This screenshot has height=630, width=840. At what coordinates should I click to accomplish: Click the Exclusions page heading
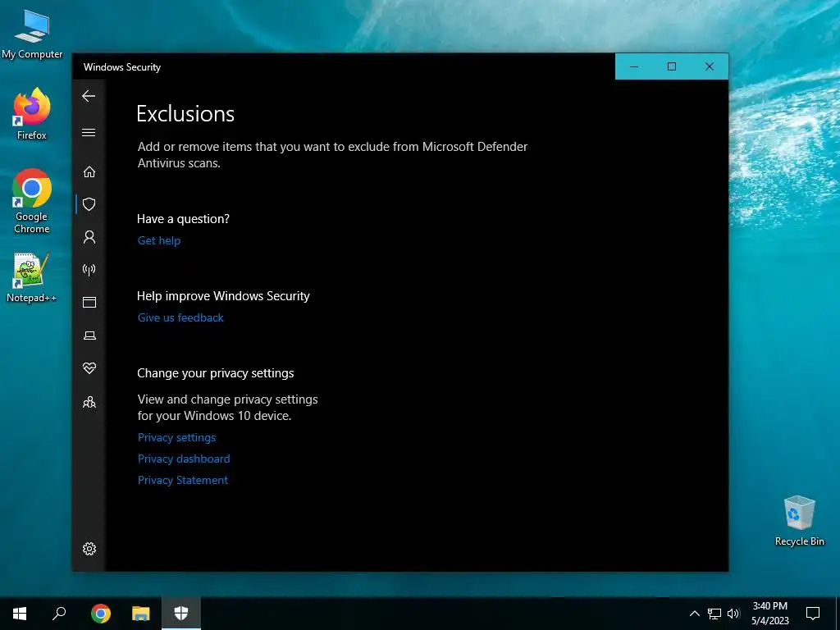coord(185,114)
